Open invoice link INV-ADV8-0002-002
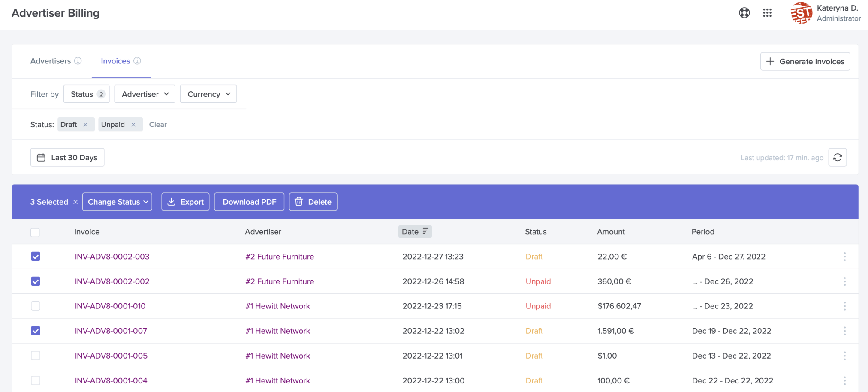The image size is (868, 392). (x=112, y=281)
